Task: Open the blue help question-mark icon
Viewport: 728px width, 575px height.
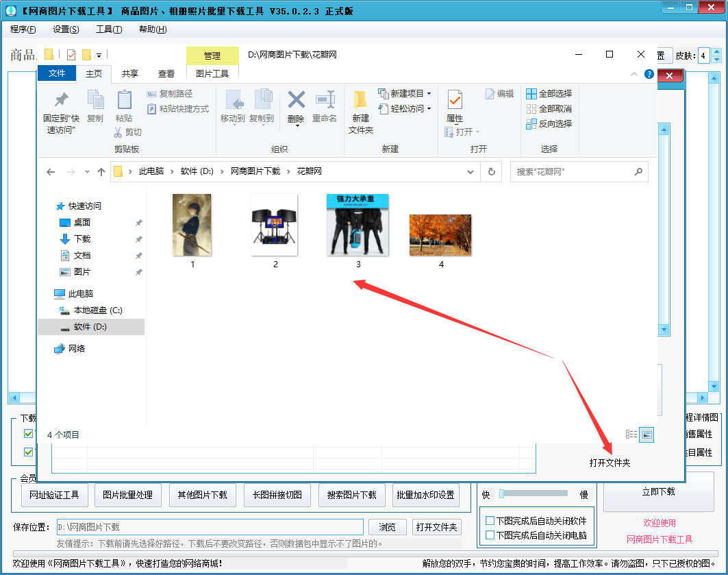Action: point(649,74)
